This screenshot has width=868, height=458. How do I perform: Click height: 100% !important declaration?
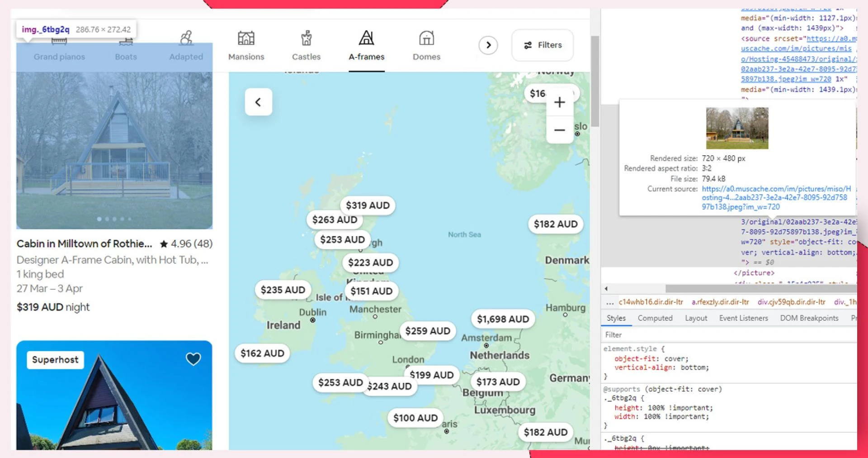(663, 408)
